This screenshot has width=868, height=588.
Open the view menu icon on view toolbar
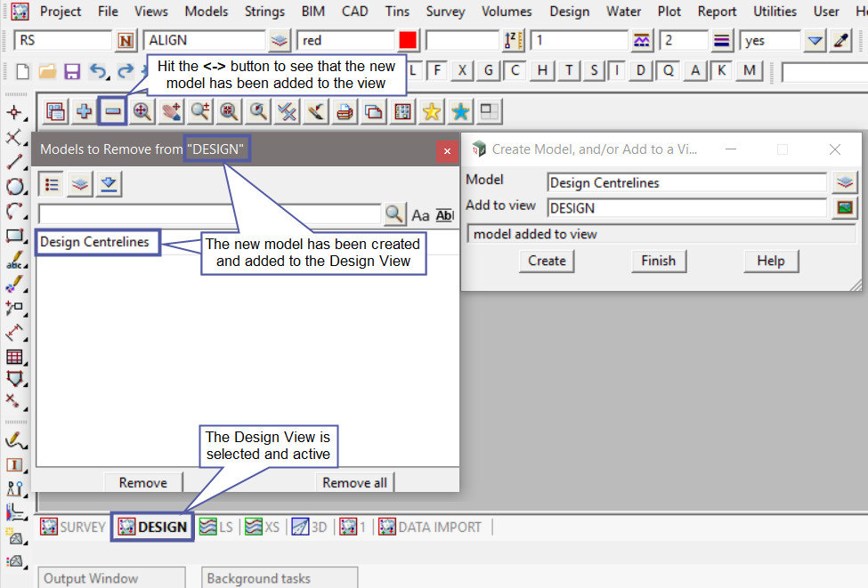click(55, 112)
